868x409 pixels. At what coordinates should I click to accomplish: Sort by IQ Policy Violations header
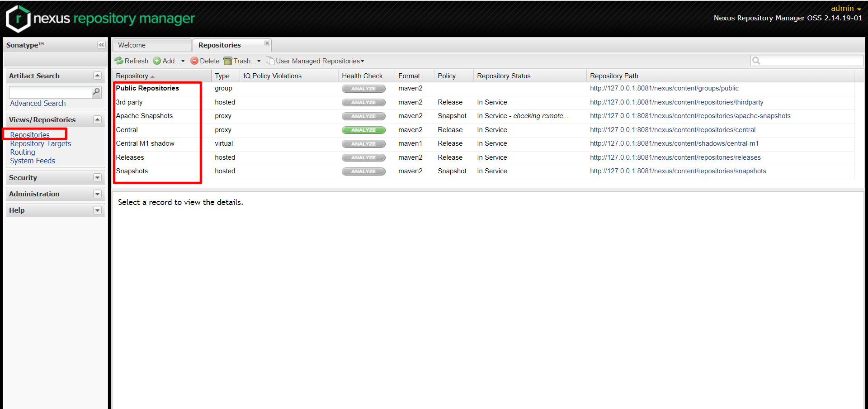tap(289, 76)
